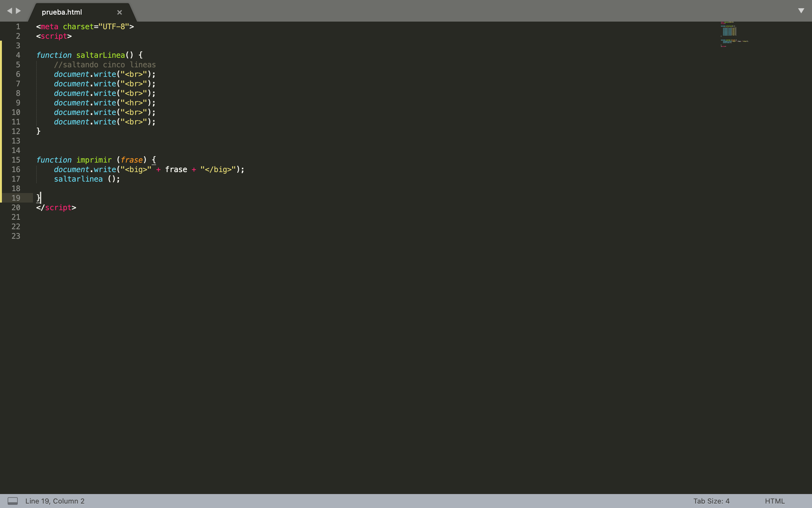Viewport: 812px width, 508px height.
Task: Click line number 19 in gutter
Action: (x=16, y=198)
